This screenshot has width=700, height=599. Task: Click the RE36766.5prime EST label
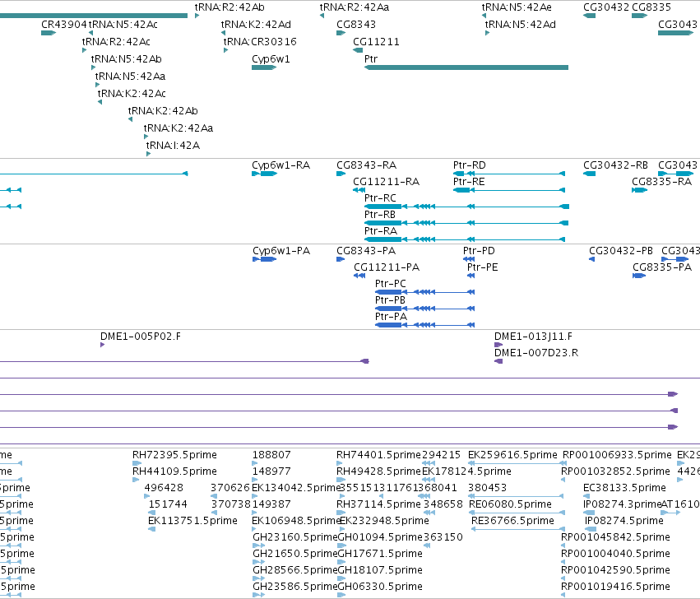click(512, 522)
